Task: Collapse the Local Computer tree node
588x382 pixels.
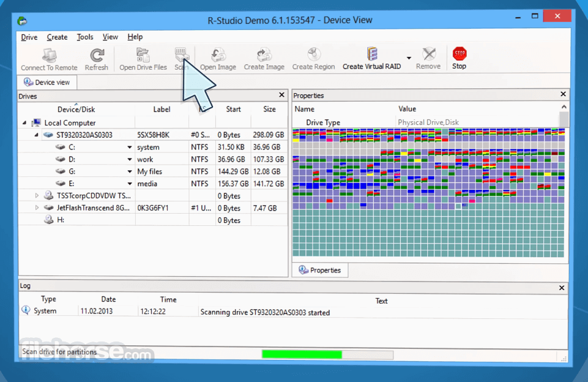Action: click(x=23, y=122)
